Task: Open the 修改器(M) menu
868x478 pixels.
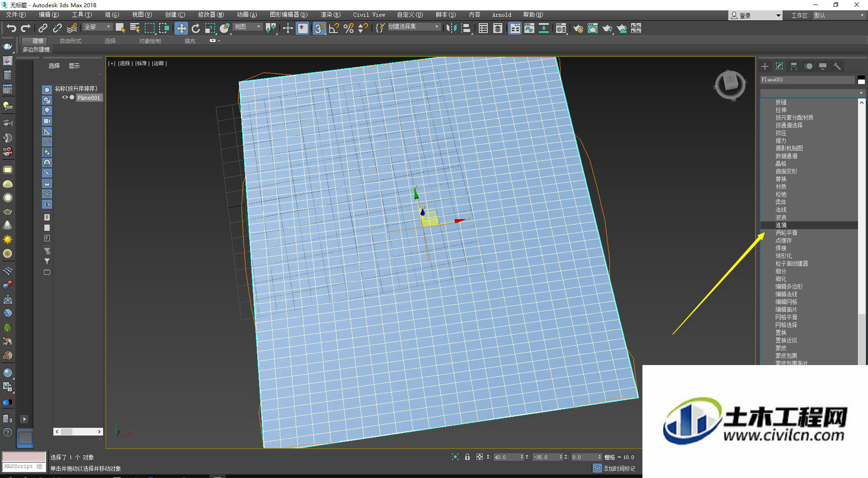Action: 211,15
